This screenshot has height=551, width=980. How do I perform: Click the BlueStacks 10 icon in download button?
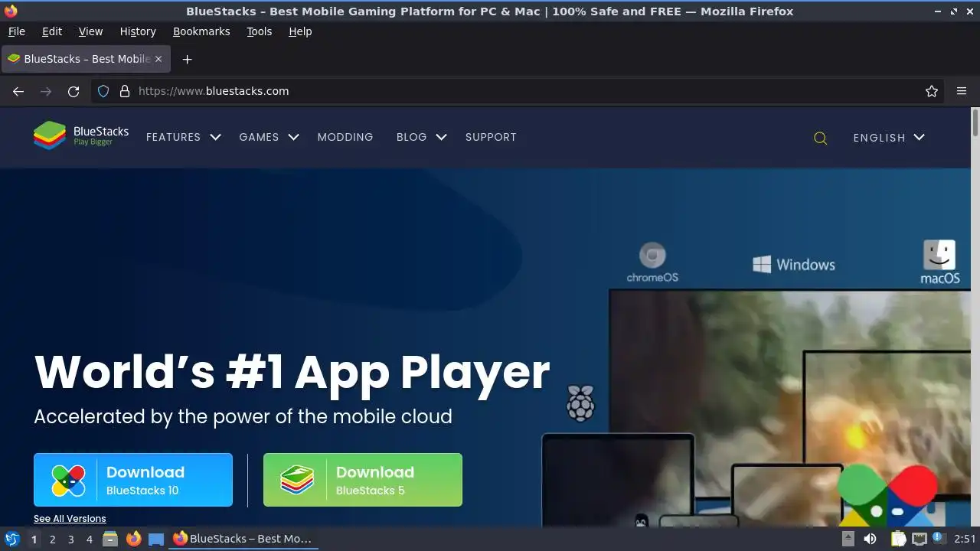point(68,481)
